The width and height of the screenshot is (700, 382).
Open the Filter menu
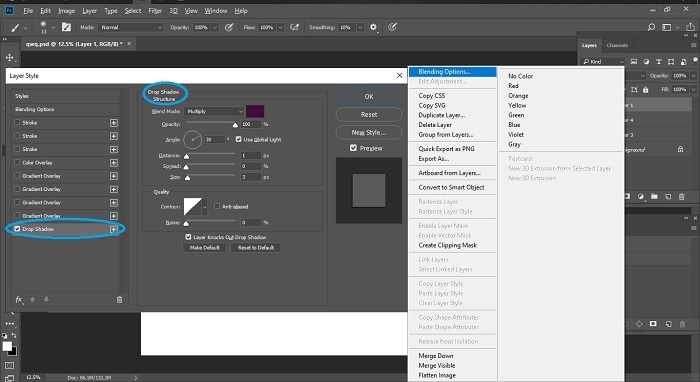[155, 11]
